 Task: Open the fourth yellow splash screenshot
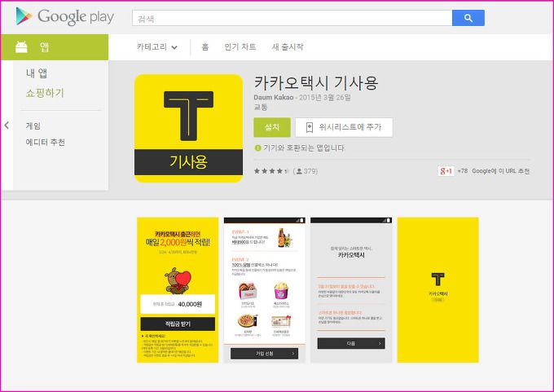[438, 290]
